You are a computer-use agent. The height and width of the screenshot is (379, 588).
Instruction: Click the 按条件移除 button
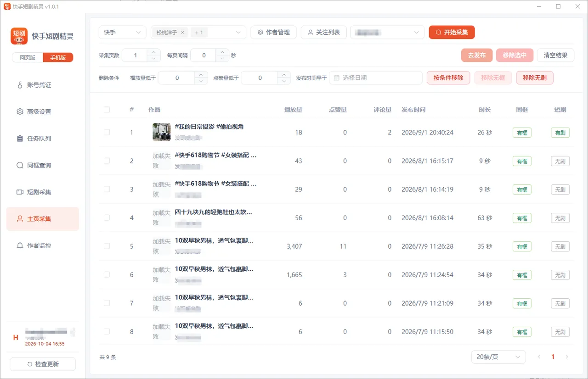tap(448, 78)
